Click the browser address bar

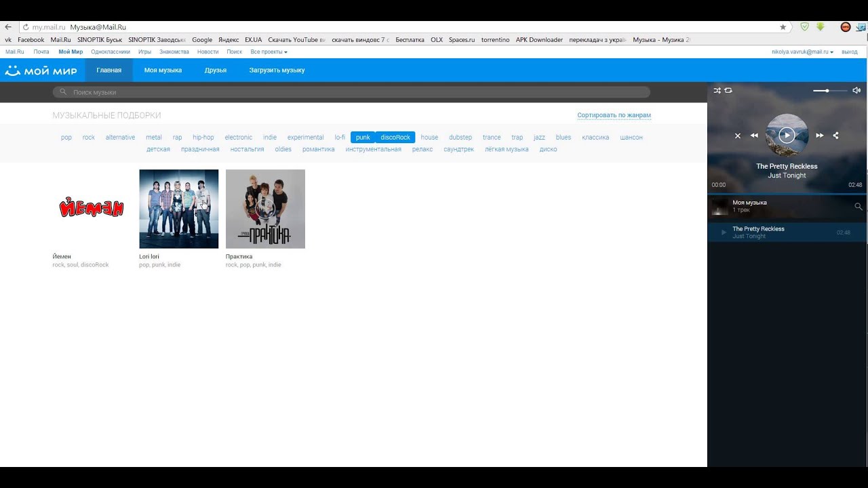404,27
